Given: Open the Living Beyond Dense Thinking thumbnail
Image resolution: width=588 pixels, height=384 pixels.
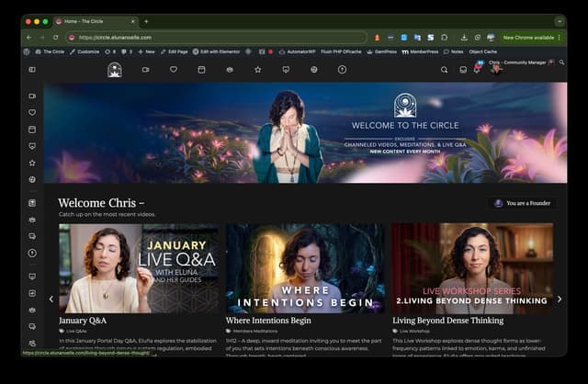Looking at the screenshot, I should pyautogui.click(x=472, y=268).
